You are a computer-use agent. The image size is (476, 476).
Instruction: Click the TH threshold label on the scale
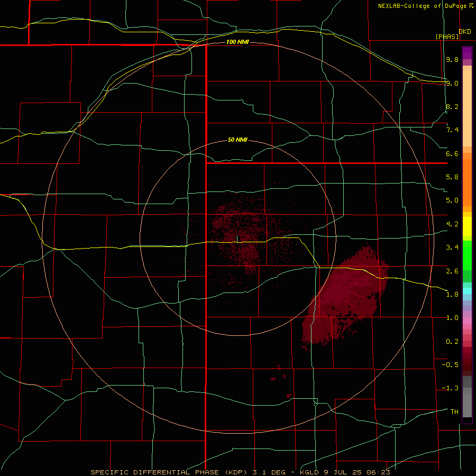(x=454, y=412)
